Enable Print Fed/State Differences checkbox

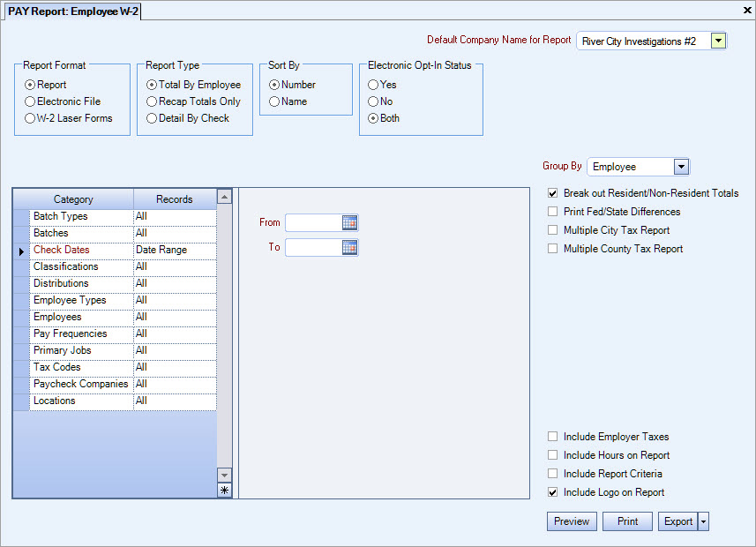[553, 212]
